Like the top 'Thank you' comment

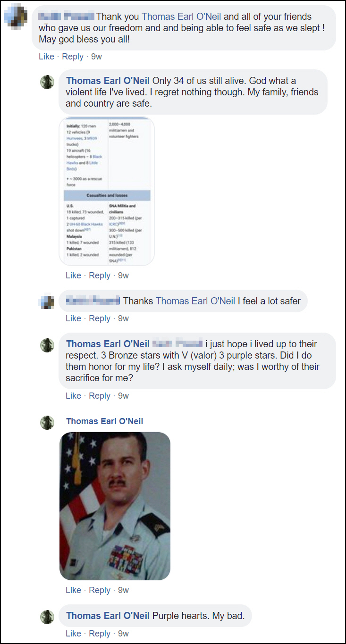coord(46,57)
